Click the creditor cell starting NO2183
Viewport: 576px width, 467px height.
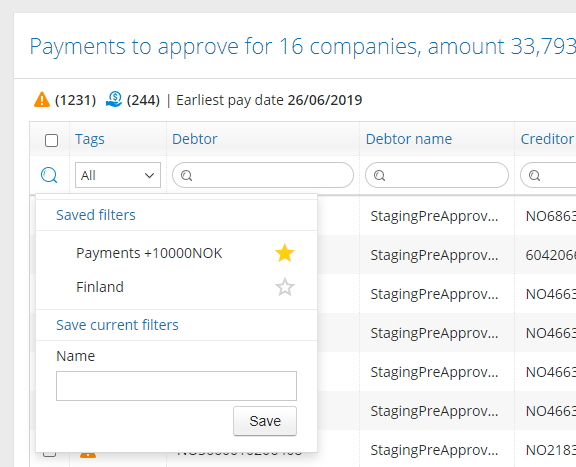pos(551,450)
